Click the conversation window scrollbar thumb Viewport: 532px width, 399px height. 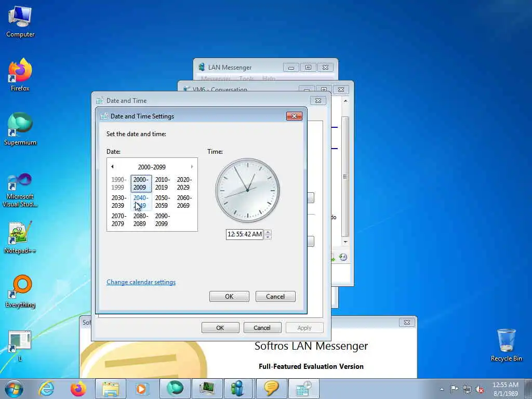point(345,177)
